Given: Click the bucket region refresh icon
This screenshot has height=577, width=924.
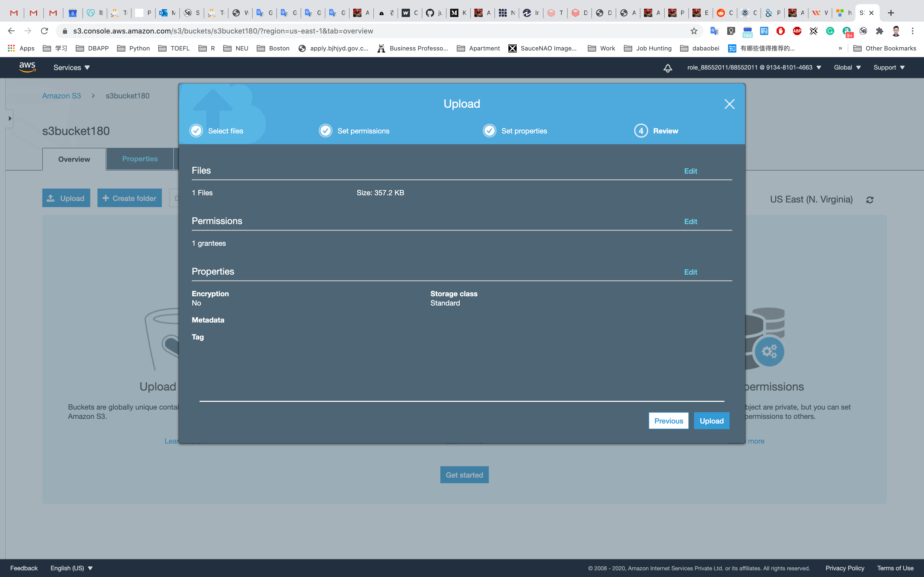Looking at the screenshot, I should (870, 200).
